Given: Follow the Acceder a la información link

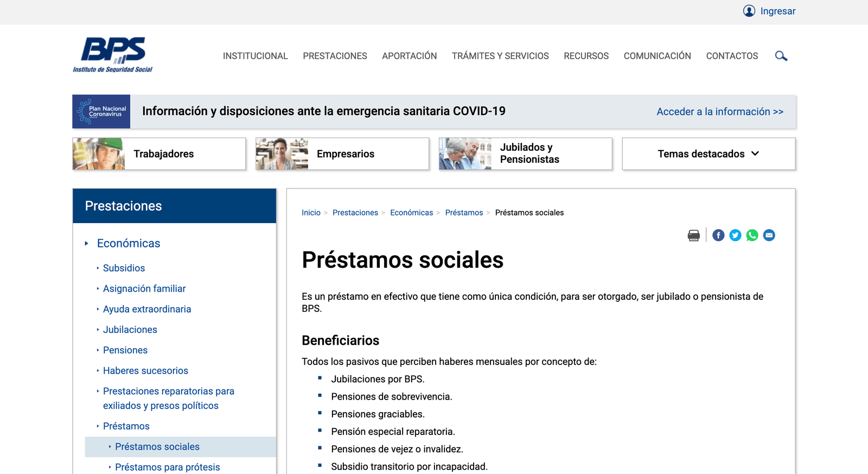Looking at the screenshot, I should [720, 112].
